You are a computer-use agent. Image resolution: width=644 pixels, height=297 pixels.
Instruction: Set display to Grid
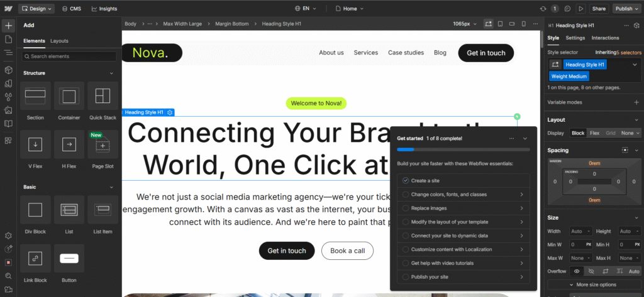point(611,133)
